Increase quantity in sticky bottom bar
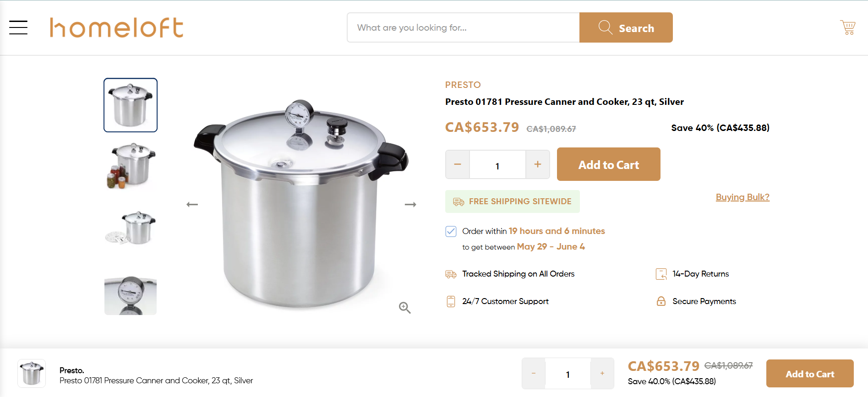 pos(602,374)
